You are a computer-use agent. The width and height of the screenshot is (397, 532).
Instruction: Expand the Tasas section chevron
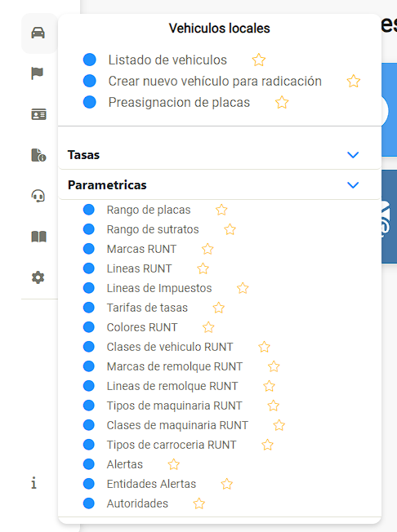pos(353,155)
